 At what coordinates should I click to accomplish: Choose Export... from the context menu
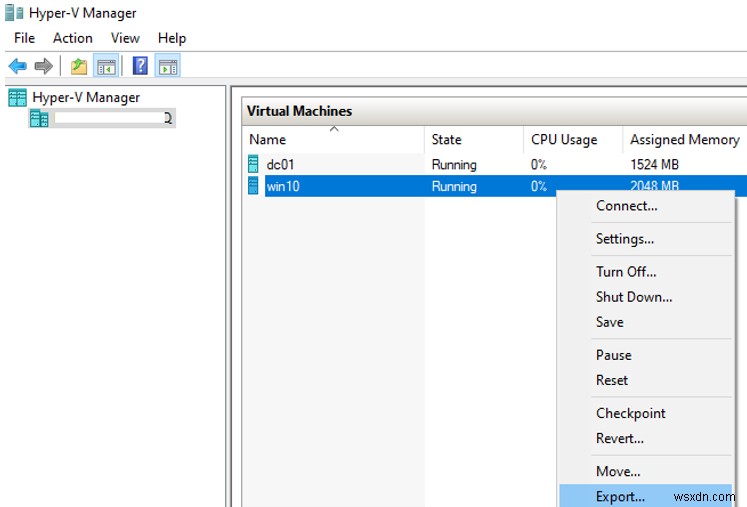(x=620, y=496)
